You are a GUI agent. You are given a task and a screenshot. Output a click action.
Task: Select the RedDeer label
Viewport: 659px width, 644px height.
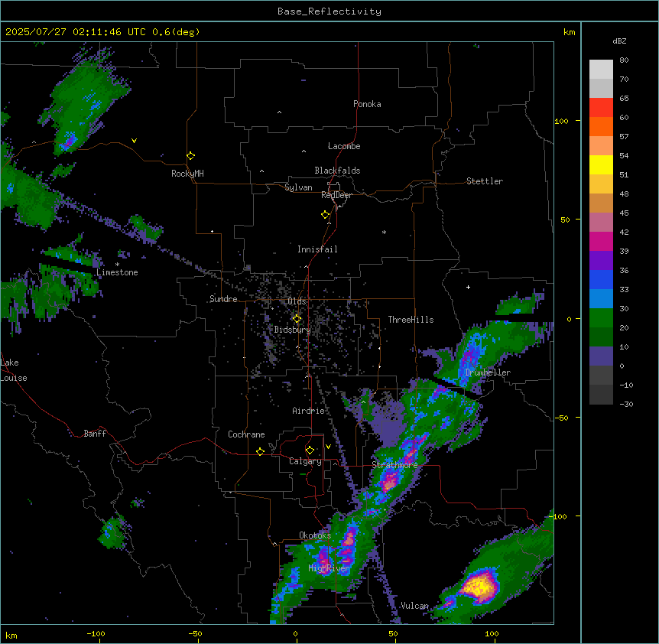[x=336, y=195]
